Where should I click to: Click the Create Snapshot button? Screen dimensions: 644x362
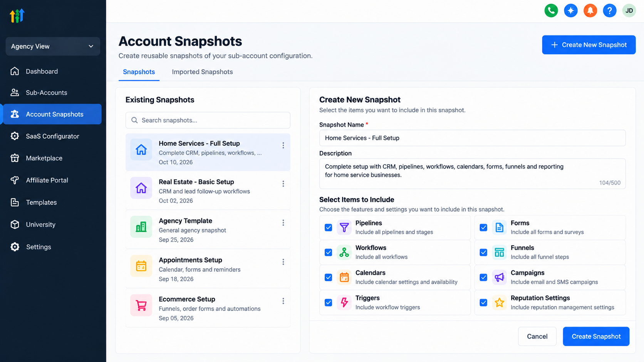[x=596, y=337]
